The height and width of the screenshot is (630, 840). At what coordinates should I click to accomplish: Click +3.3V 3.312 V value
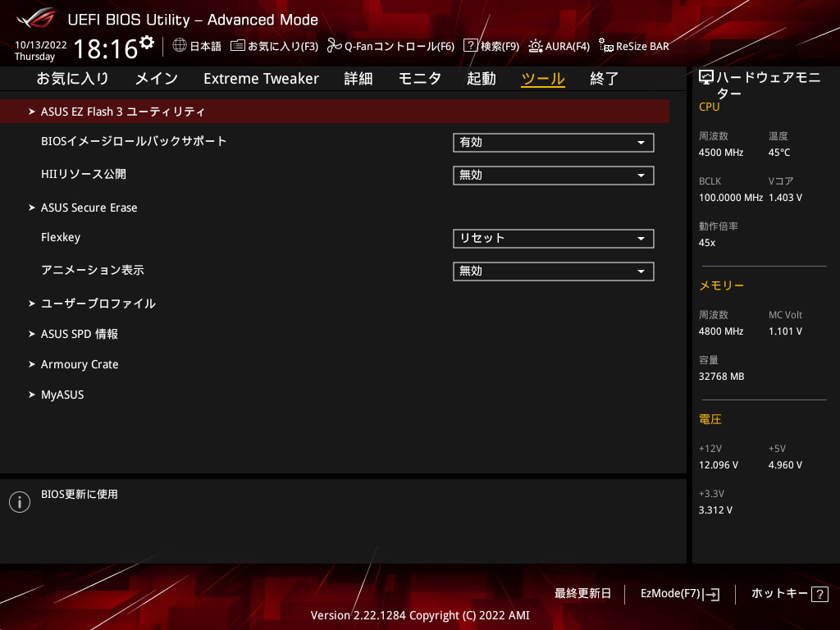click(x=715, y=510)
